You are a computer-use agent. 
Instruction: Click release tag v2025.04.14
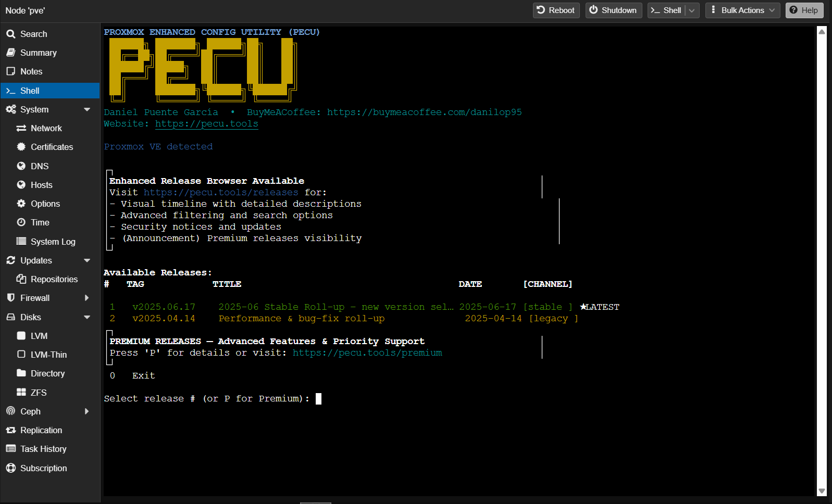pyautogui.click(x=164, y=319)
